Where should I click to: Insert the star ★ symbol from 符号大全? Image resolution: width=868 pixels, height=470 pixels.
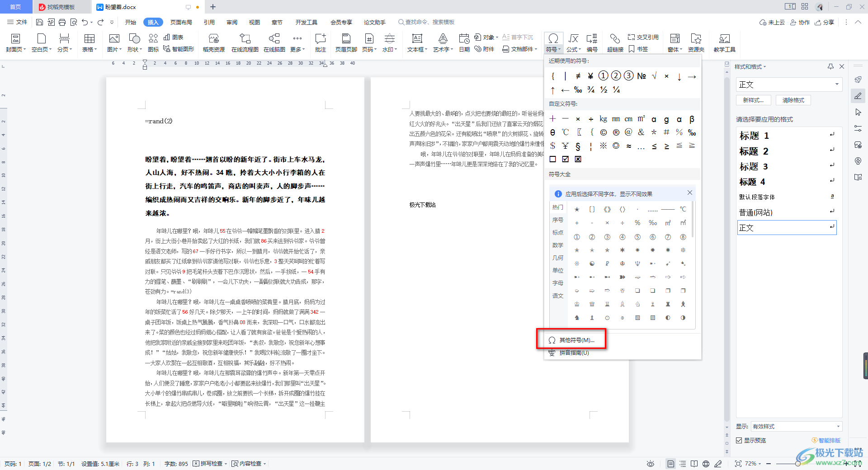click(577, 209)
